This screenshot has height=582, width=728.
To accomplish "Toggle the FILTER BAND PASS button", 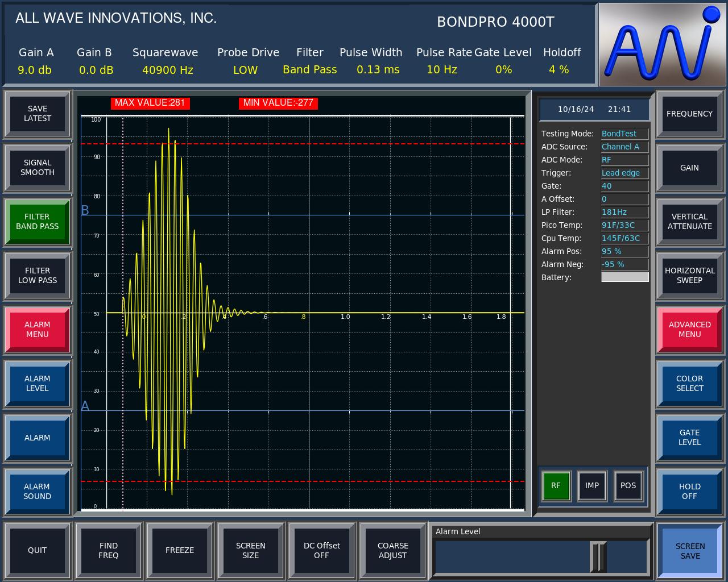I will (x=38, y=222).
